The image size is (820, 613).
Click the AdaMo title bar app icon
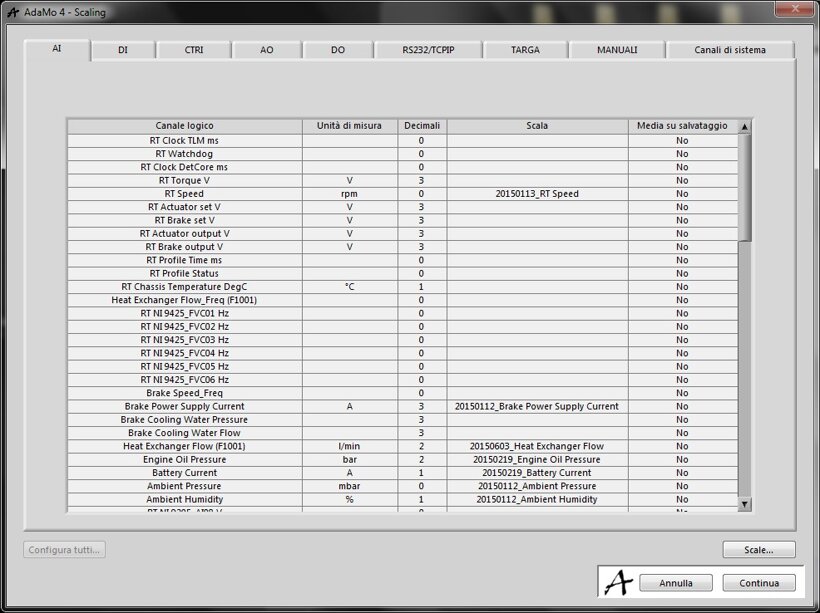tap(10, 12)
